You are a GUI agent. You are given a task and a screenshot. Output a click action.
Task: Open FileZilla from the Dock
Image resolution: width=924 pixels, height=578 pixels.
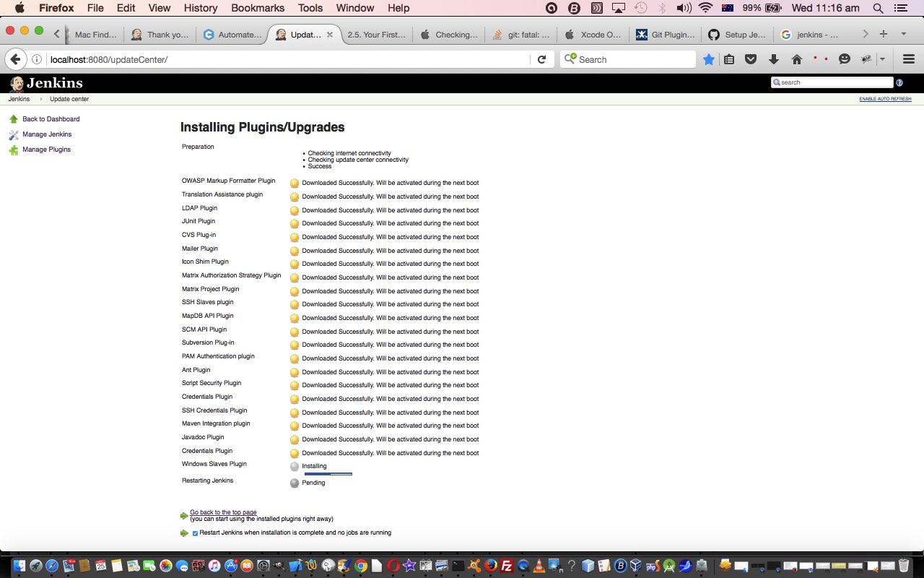point(507,566)
